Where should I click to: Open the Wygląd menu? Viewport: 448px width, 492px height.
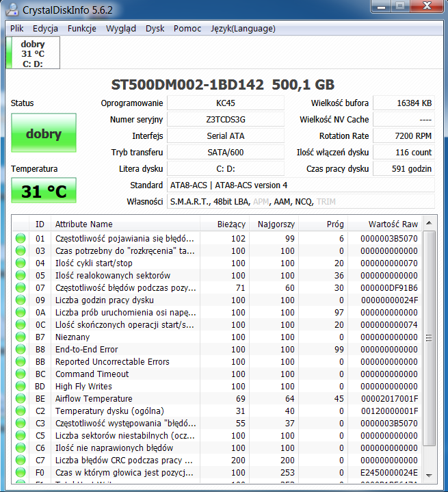121,29
